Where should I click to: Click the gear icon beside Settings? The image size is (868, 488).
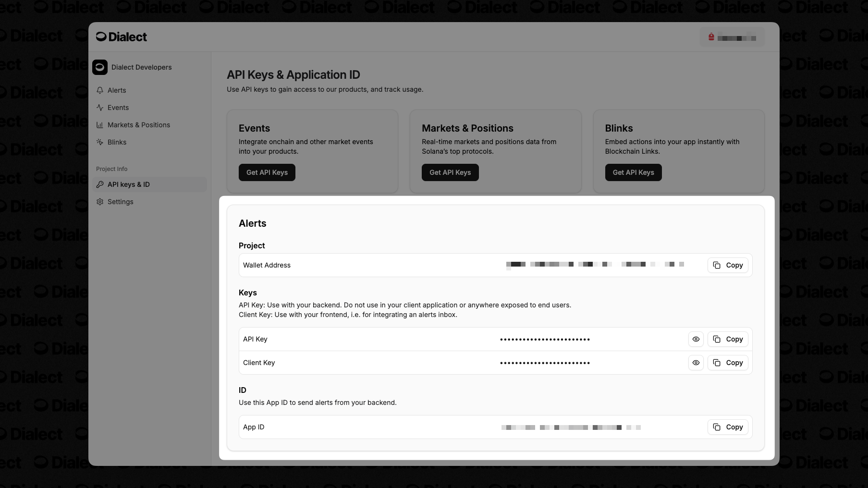(x=100, y=202)
